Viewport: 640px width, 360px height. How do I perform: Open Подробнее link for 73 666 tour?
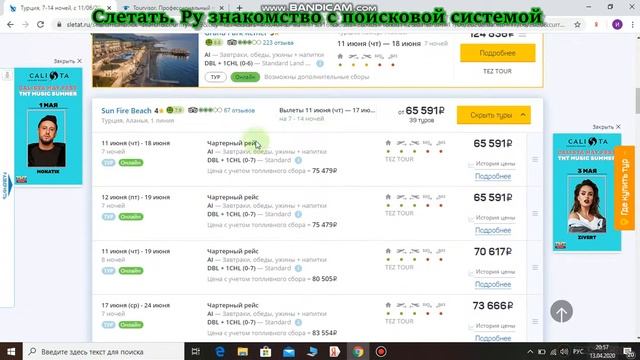[493, 338]
